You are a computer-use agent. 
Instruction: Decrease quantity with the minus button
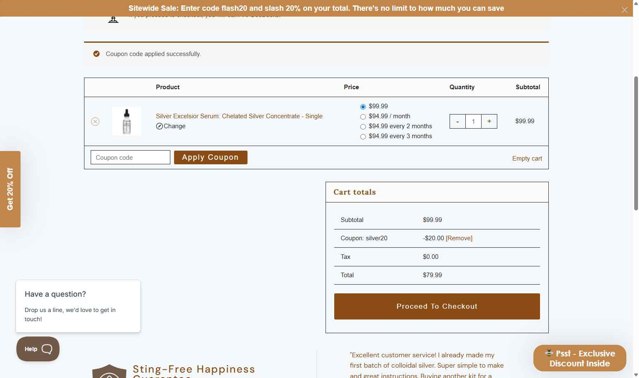coord(457,121)
